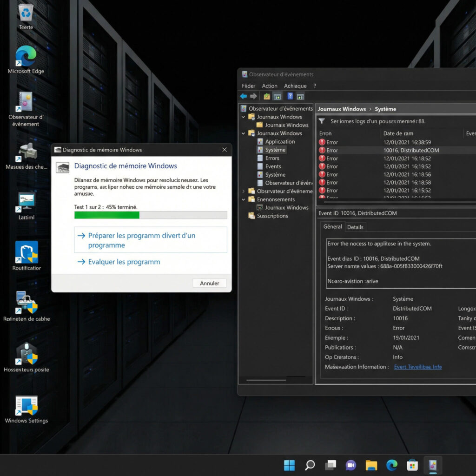Switch to the Général tab
Screen dimensions: 476x476
point(332,227)
